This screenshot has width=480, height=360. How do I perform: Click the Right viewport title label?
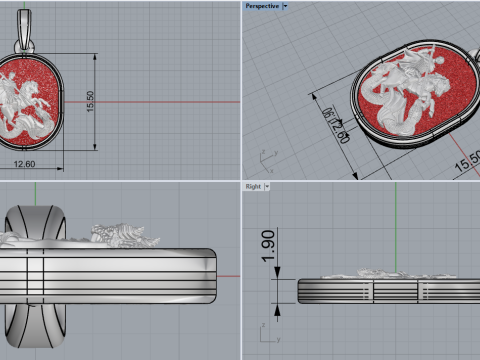click(253, 186)
